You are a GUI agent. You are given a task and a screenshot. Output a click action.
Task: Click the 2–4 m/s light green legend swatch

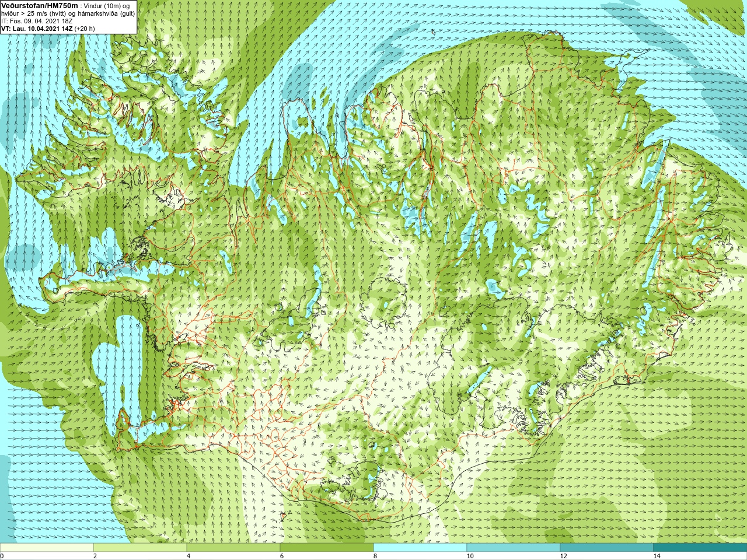(140, 548)
